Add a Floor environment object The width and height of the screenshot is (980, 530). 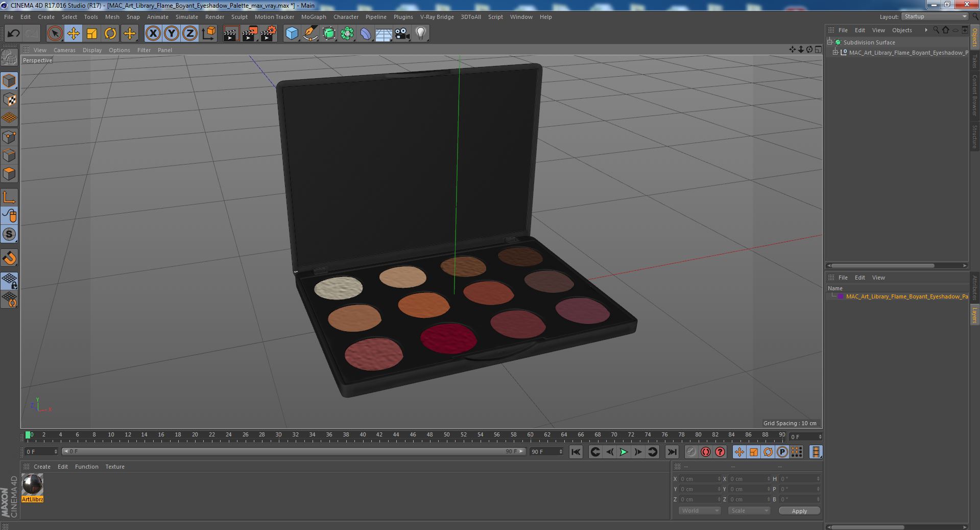click(x=384, y=34)
